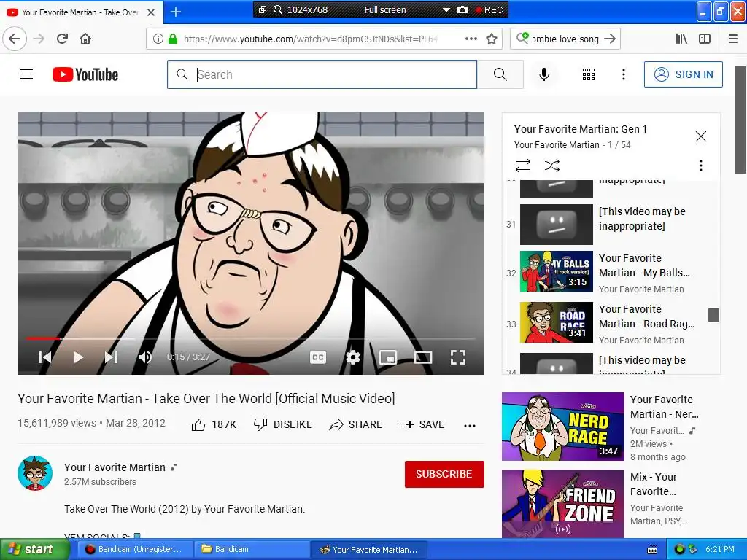Click the search magnifier button
This screenshot has width=747, height=560.
coord(500,74)
